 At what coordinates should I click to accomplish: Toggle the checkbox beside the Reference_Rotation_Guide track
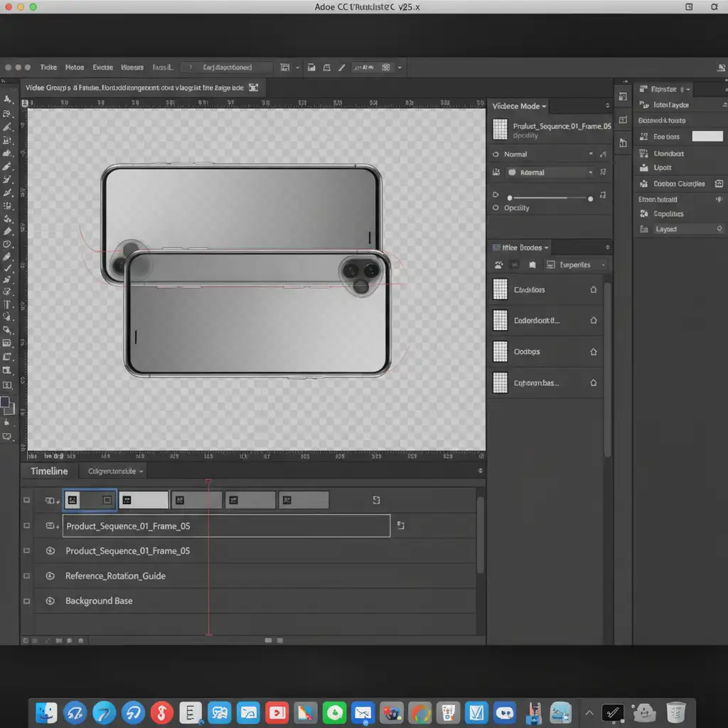click(27, 576)
